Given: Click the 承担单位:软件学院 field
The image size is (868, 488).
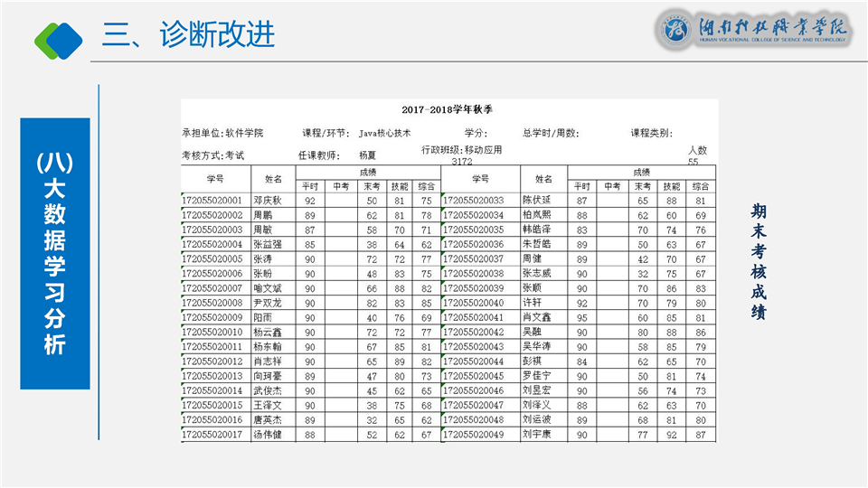Looking at the screenshot, I should 222,133.
